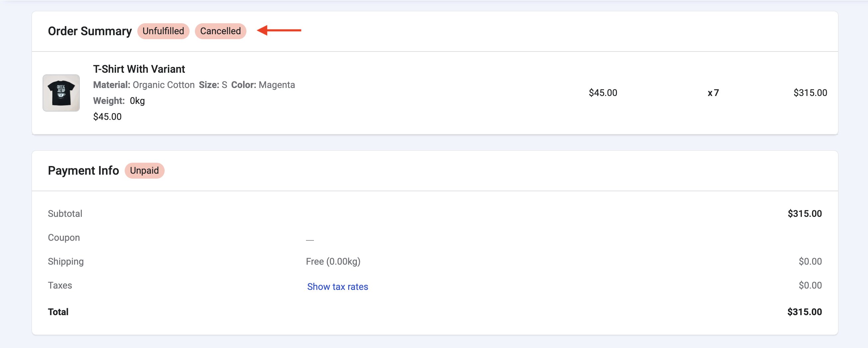The image size is (868, 348).
Task: Click the Unfulfilled status badge
Action: tap(163, 31)
